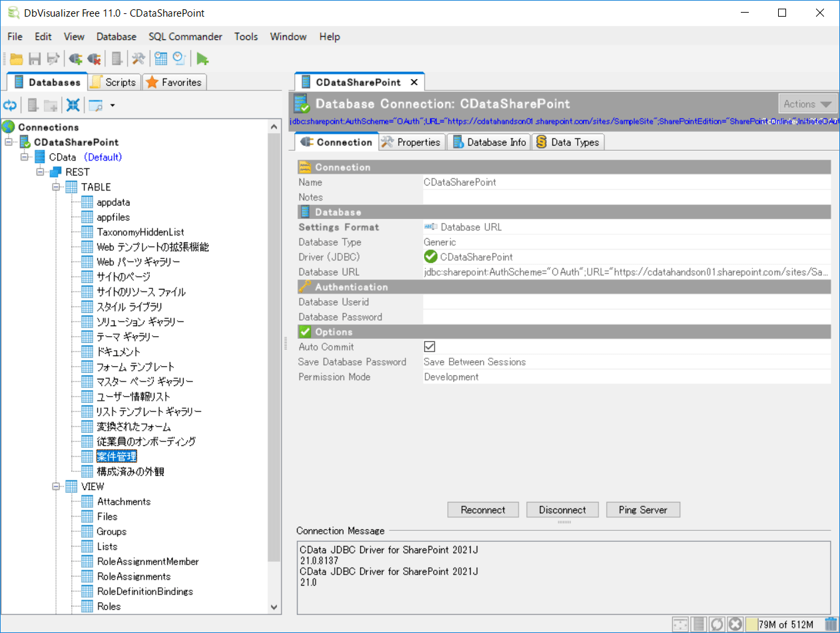Click the green run SQL Commander icon
The width and height of the screenshot is (840, 633).
coord(202,59)
